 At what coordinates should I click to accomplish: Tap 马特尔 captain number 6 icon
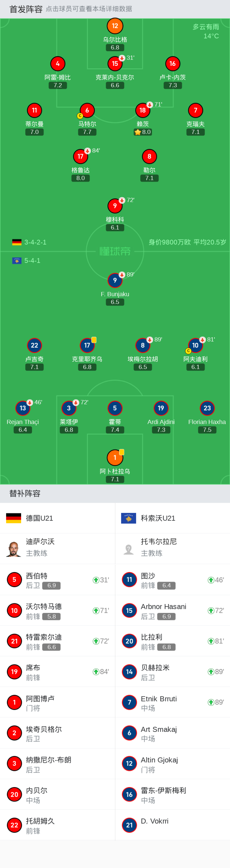pyautogui.click(x=87, y=110)
